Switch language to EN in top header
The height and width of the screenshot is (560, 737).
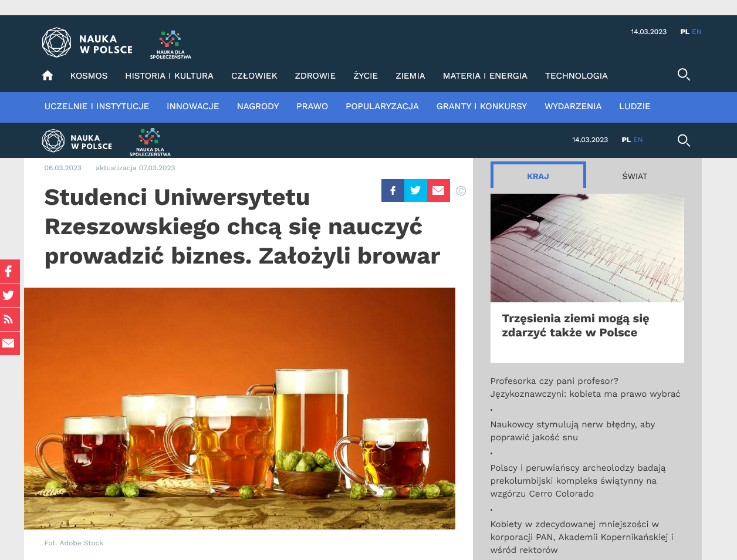697,32
